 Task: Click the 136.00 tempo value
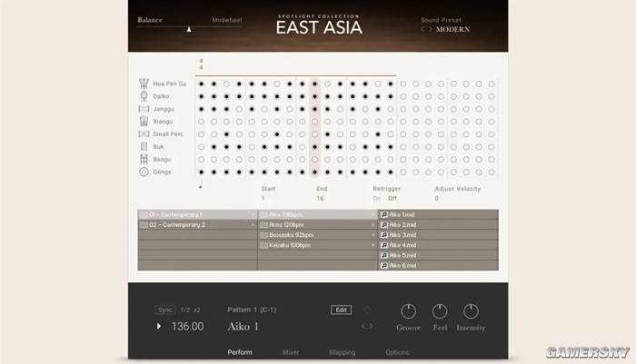(x=187, y=326)
